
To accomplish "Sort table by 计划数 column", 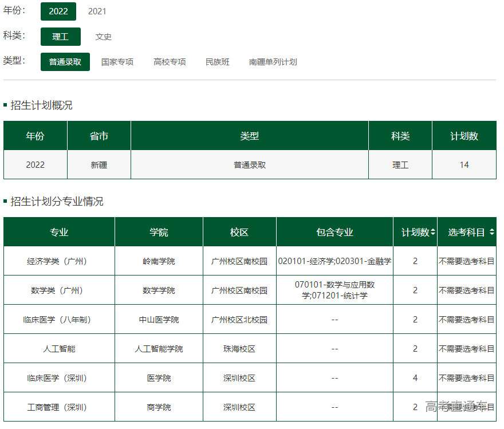I will pos(415,231).
